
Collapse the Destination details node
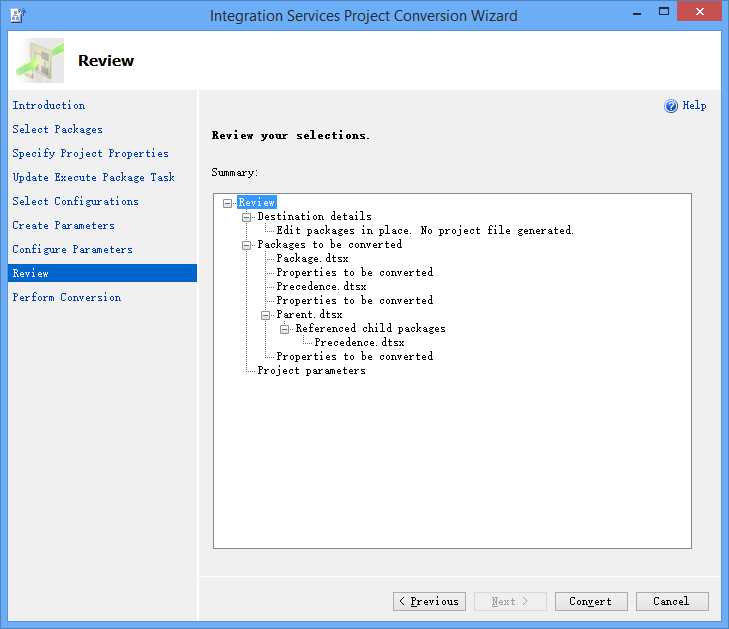click(x=247, y=217)
